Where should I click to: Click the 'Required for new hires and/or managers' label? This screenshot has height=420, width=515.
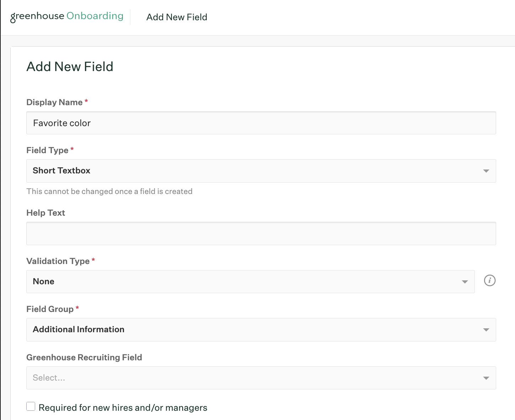click(x=123, y=408)
